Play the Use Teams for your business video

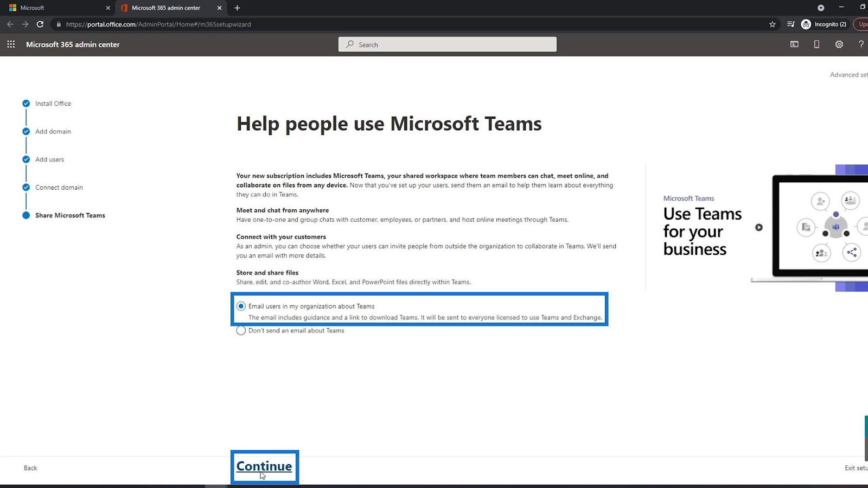tap(759, 228)
